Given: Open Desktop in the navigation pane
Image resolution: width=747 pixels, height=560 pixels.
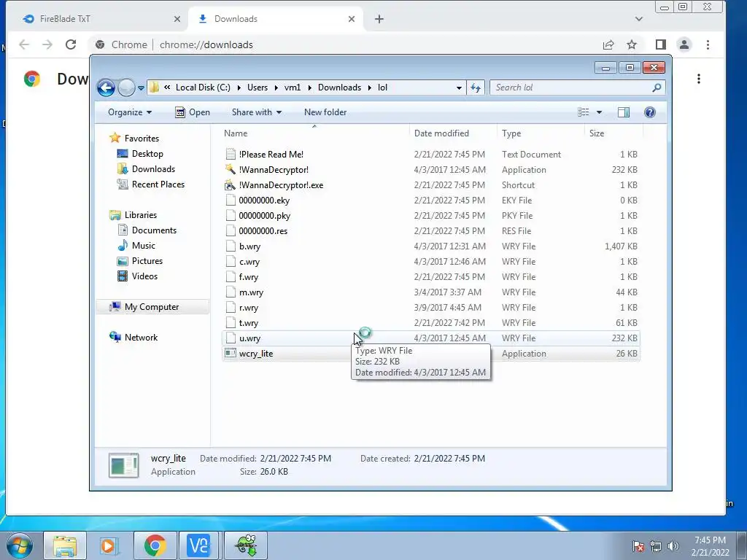Looking at the screenshot, I should tap(140, 154).
